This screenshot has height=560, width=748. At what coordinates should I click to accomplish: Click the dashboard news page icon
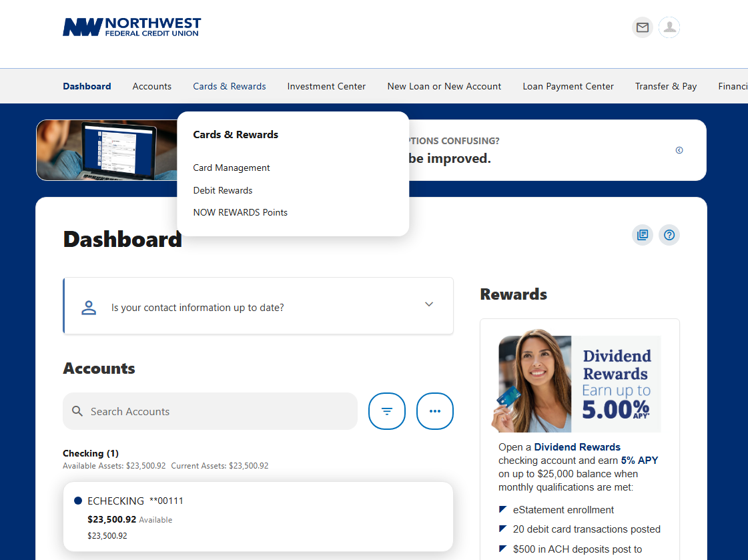(x=643, y=235)
